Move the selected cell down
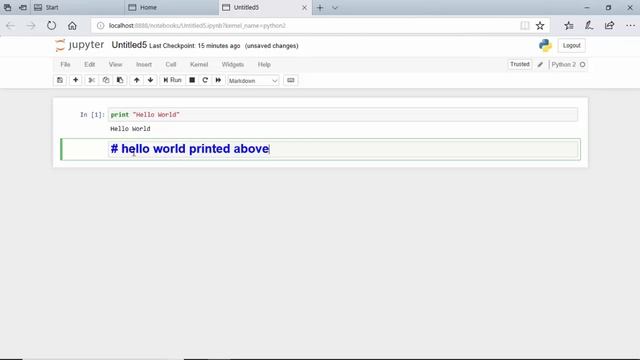Screen dimensions: 640x360 [x=151, y=80]
